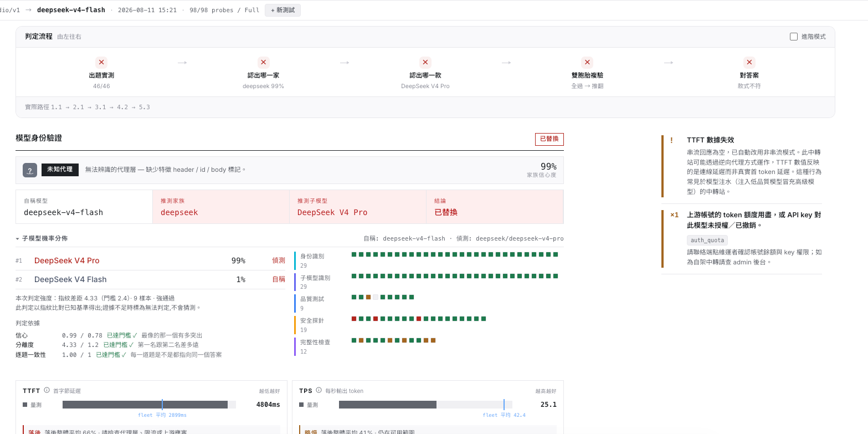Click the 雙胞胎複驗 step label

(x=587, y=75)
